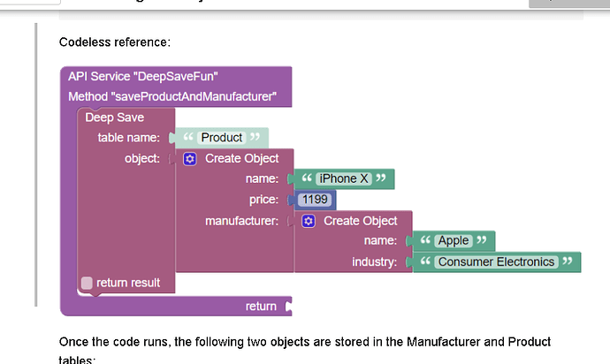Click the API Service "DeepSaveFun" block header
The width and height of the screenshot is (610, 364).
[142, 76]
